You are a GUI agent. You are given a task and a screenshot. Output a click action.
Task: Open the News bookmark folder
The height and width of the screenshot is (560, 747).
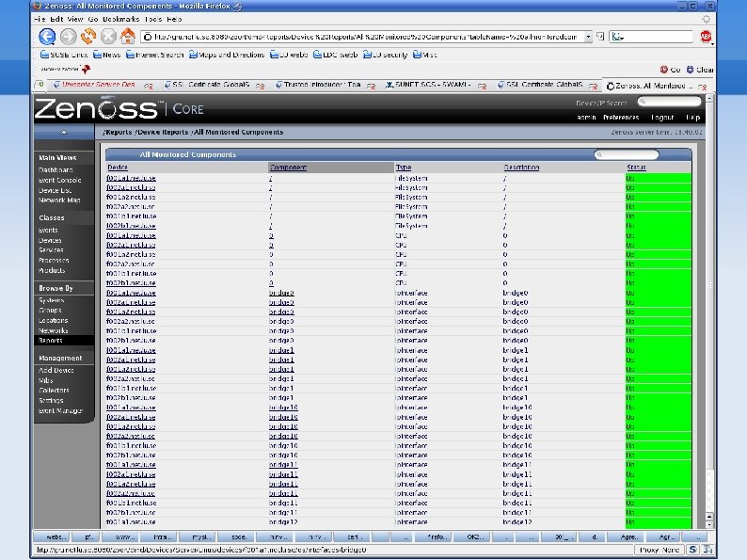[106, 55]
